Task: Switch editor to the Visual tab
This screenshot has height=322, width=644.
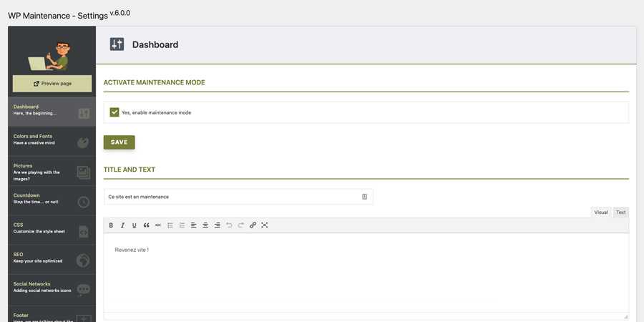Action: (x=600, y=212)
